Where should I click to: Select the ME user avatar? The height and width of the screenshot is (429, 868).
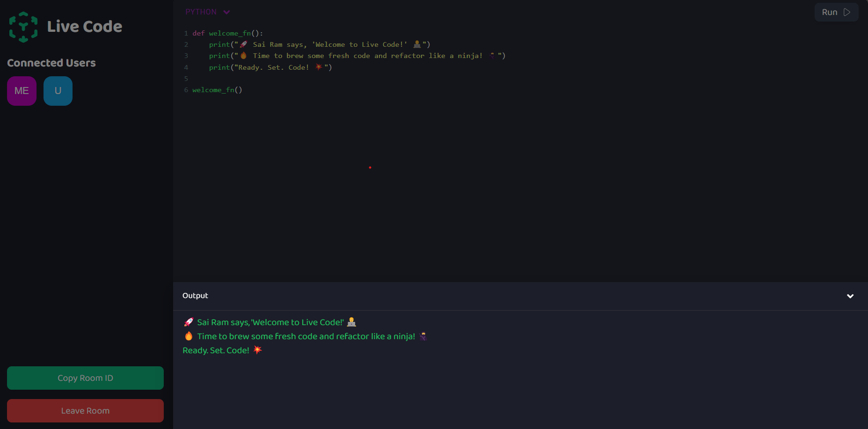(x=22, y=91)
